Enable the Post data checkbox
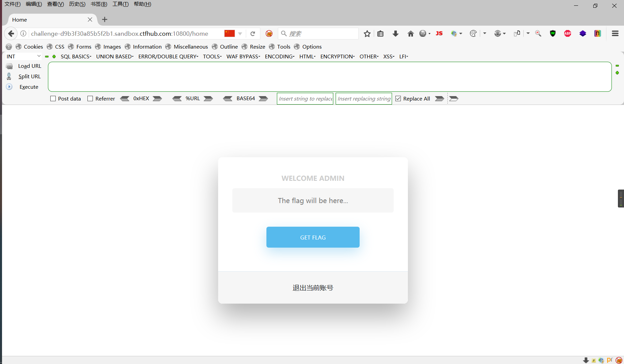 click(53, 99)
